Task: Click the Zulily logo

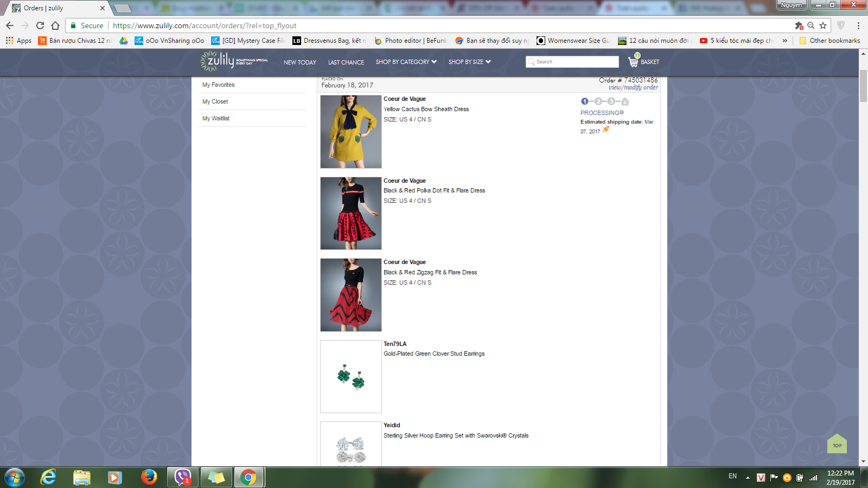Action: tap(218, 61)
